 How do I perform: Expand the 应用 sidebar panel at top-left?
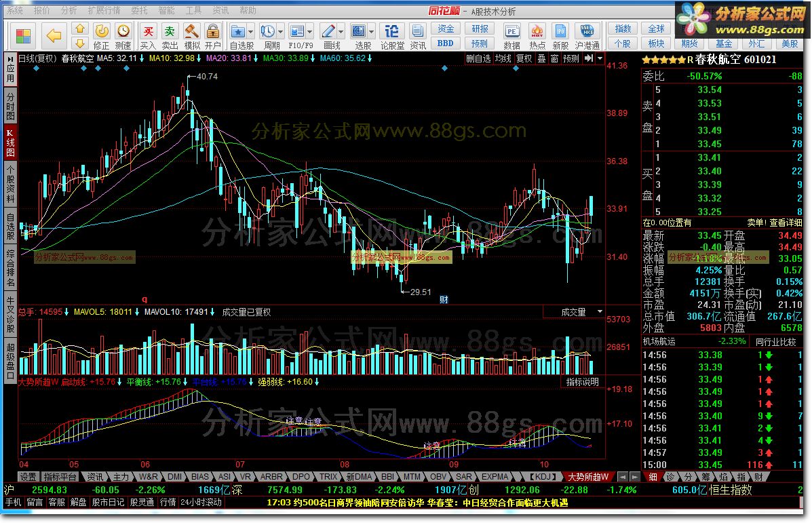tap(10, 69)
